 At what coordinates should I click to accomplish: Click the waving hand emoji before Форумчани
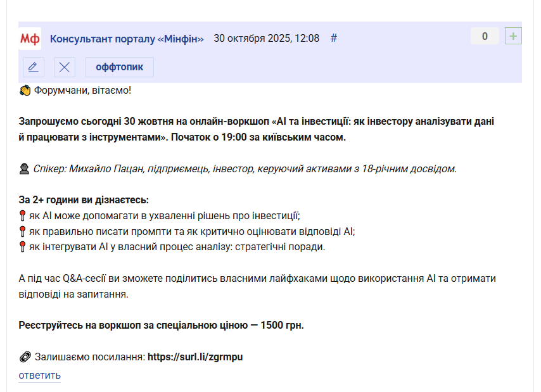(x=25, y=91)
